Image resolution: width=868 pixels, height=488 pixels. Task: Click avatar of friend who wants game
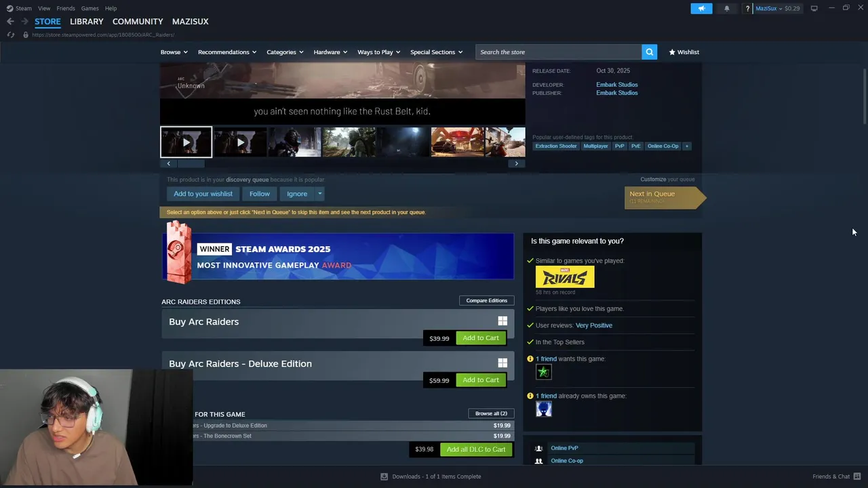543,371
